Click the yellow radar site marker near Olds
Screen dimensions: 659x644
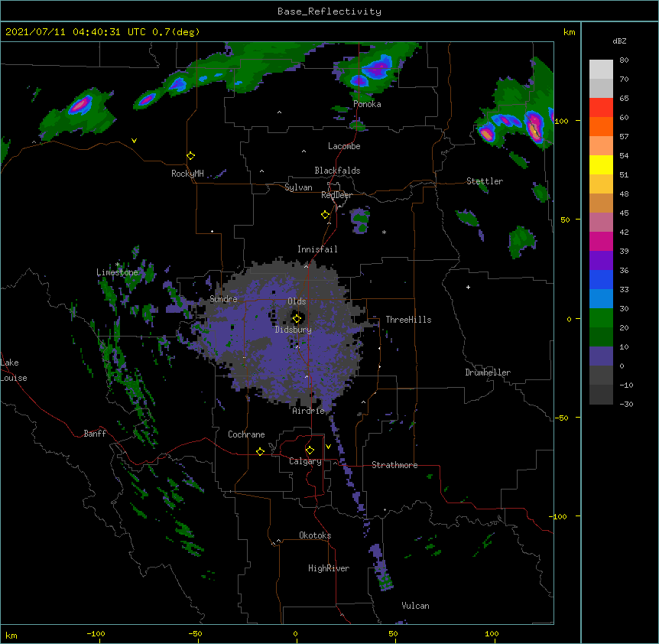(297, 318)
